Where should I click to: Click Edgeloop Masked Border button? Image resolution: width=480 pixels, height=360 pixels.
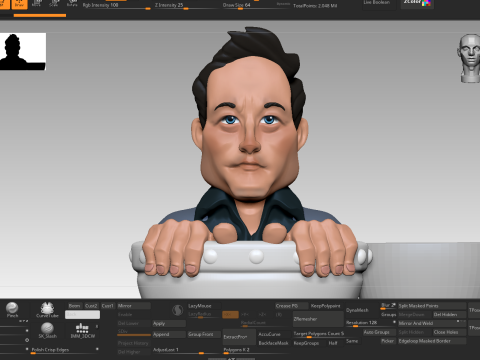432,341
